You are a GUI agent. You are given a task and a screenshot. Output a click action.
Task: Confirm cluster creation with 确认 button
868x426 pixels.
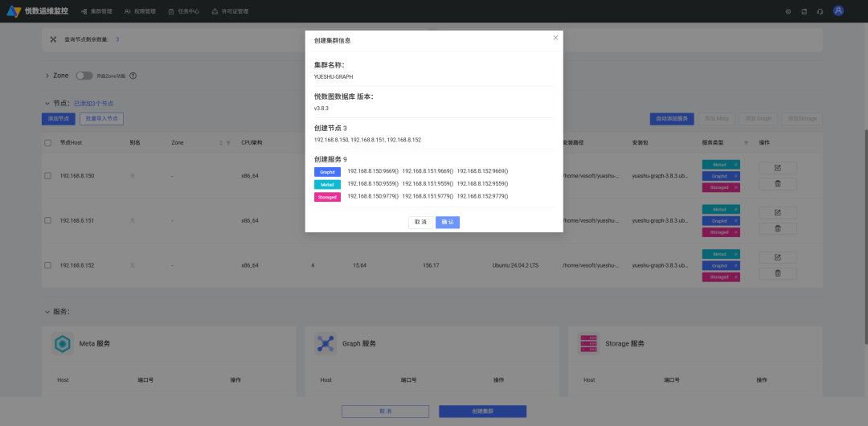tap(448, 222)
